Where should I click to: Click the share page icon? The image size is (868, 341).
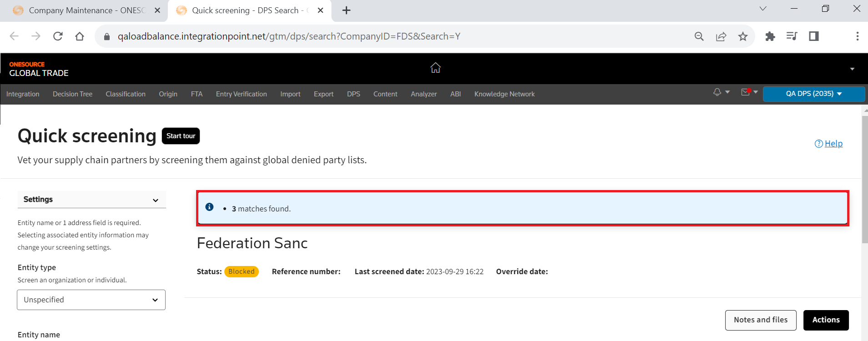[721, 36]
